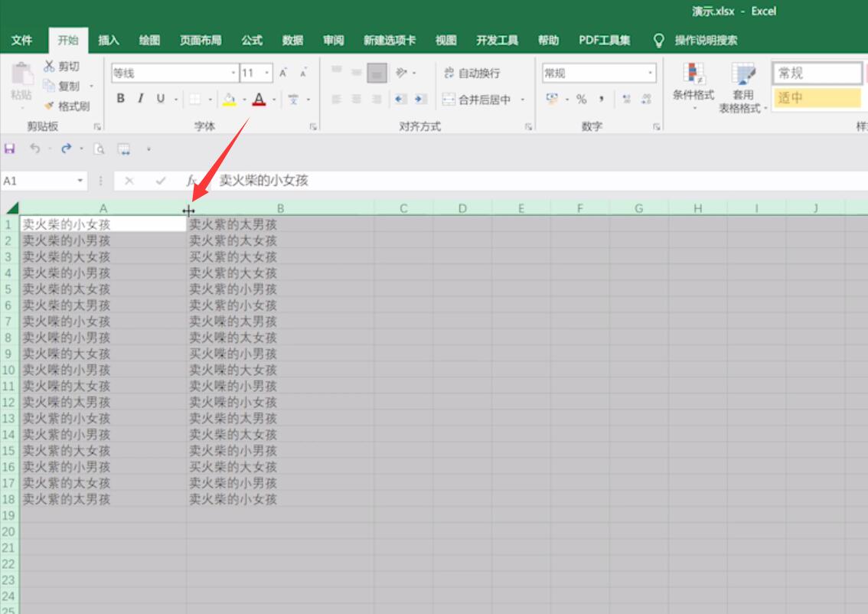Screen dimensions: 868x614
Task: Switch to the 数据 tab
Action: [x=292, y=40]
